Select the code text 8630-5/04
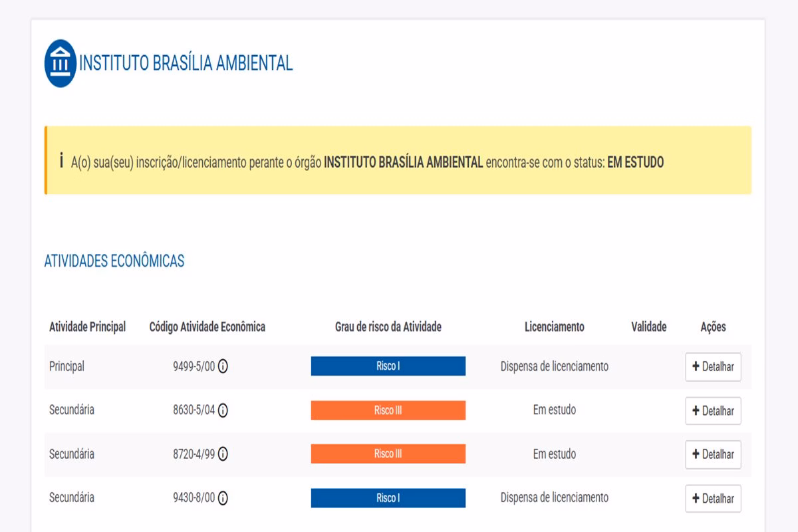Screen dimensions: 798x532 tap(194, 410)
